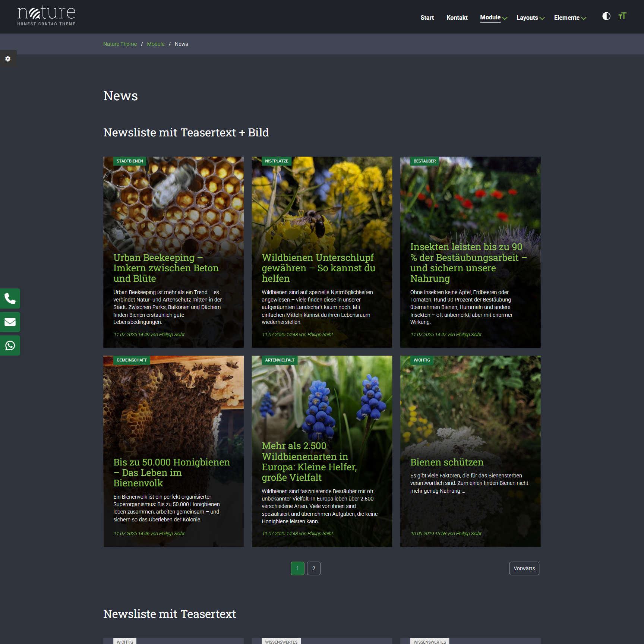Go to pagination page 2
The height and width of the screenshot is (644, 644).
coord(314,568)
